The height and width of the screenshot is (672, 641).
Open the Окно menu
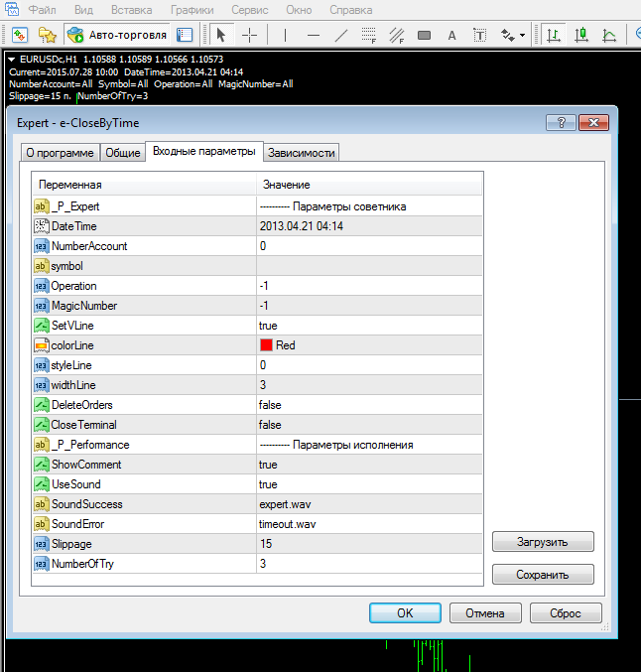[x=299, y=9]
